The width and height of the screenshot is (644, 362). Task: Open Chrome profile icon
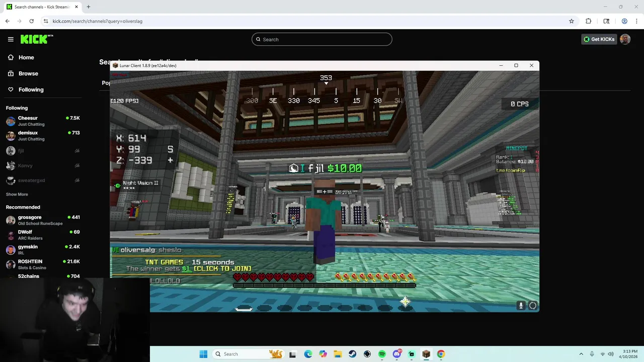(x=624, y=21)
